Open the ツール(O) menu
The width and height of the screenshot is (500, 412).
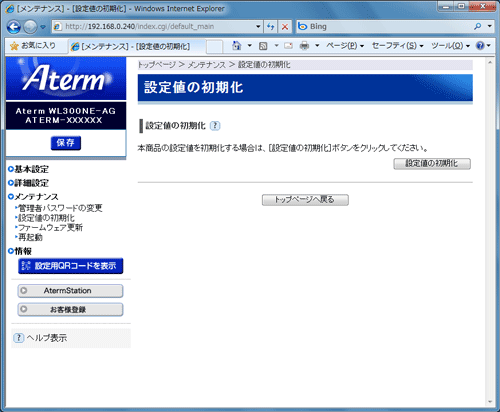click(x=450, y=46)
